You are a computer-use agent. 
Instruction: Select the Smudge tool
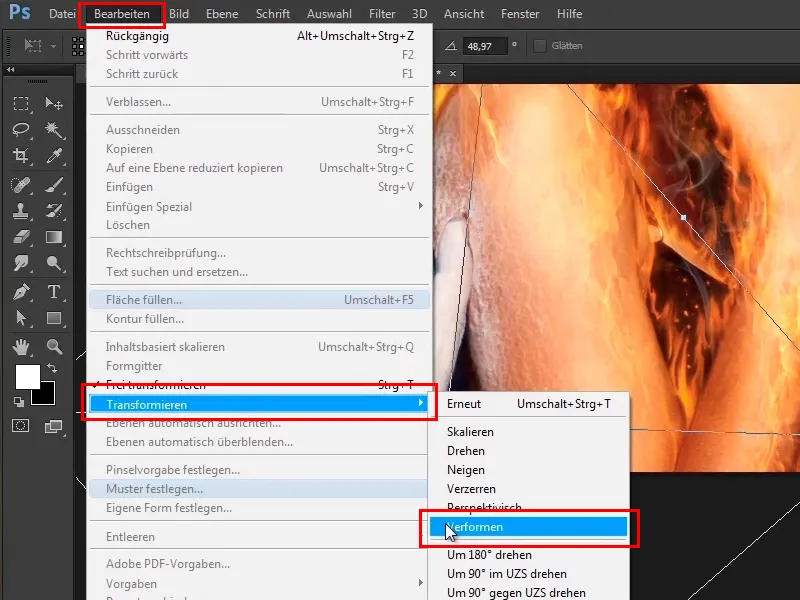click(x=21, y=263)
